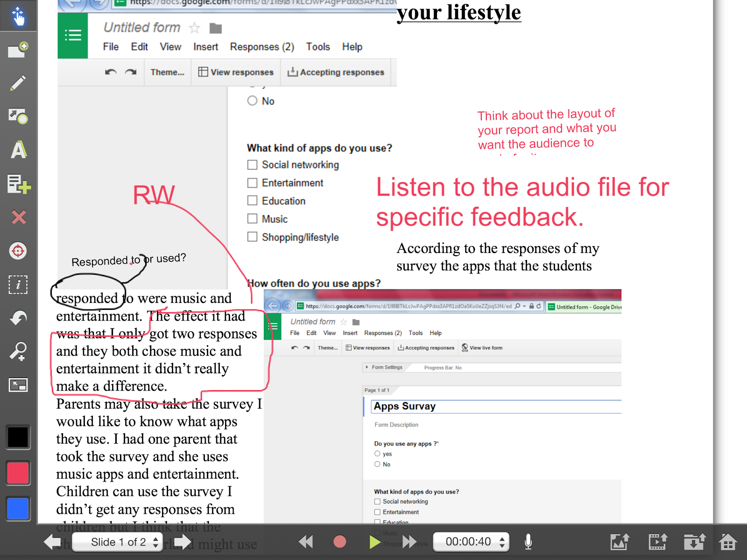Click redo arrow in larger Forms toolbar
The width and height of the screenshot is (747, 560).
click(x=131, y=72)
